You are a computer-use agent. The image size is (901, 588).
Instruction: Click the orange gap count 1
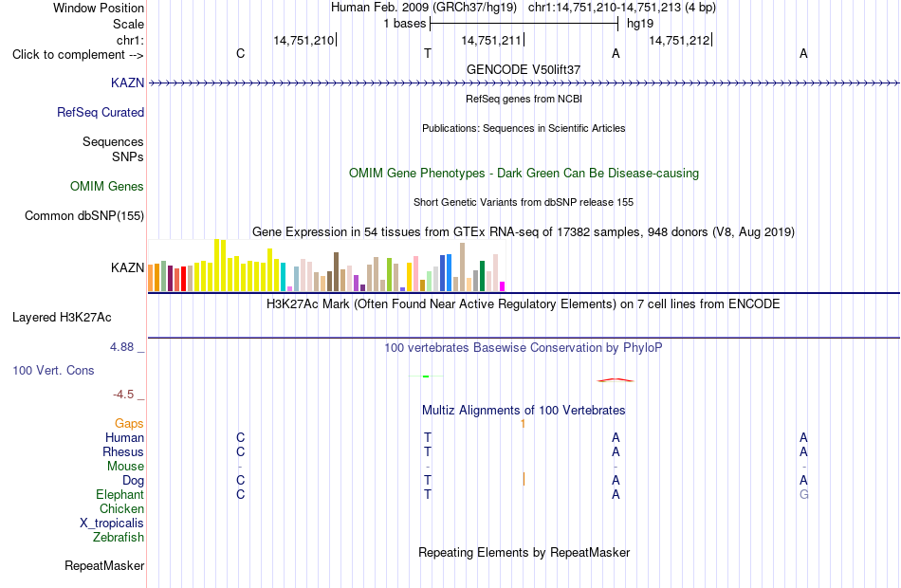523,424
